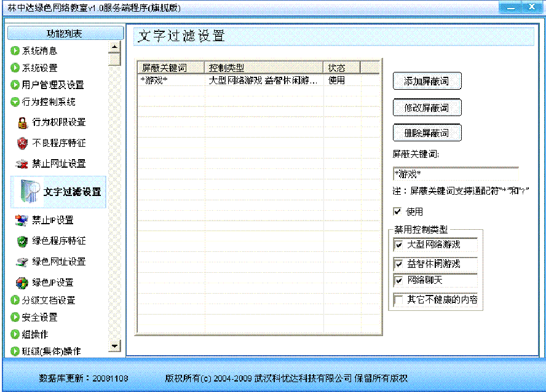
Task: Toggle the 大型网络游戏 checkbox
Action: point(399,245)
